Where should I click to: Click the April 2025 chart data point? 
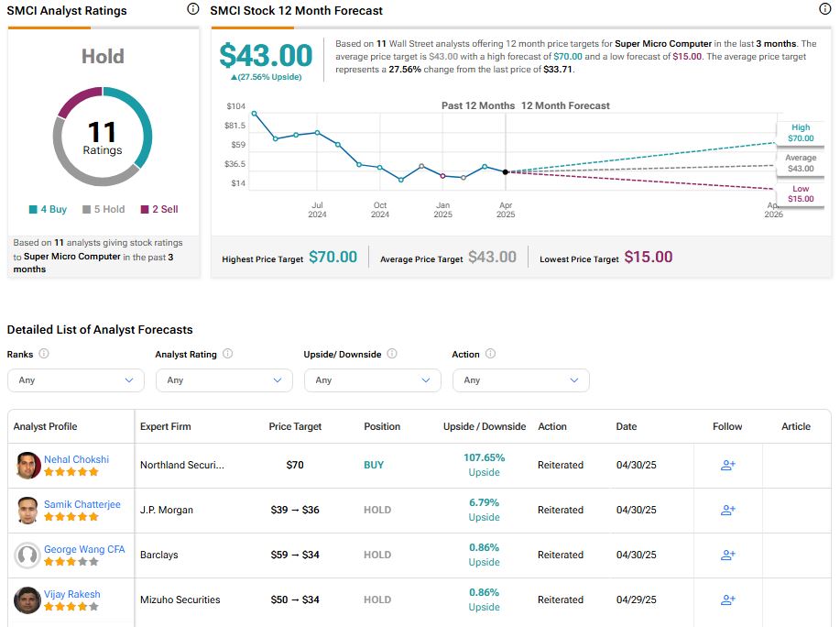(x=505, y=172)
